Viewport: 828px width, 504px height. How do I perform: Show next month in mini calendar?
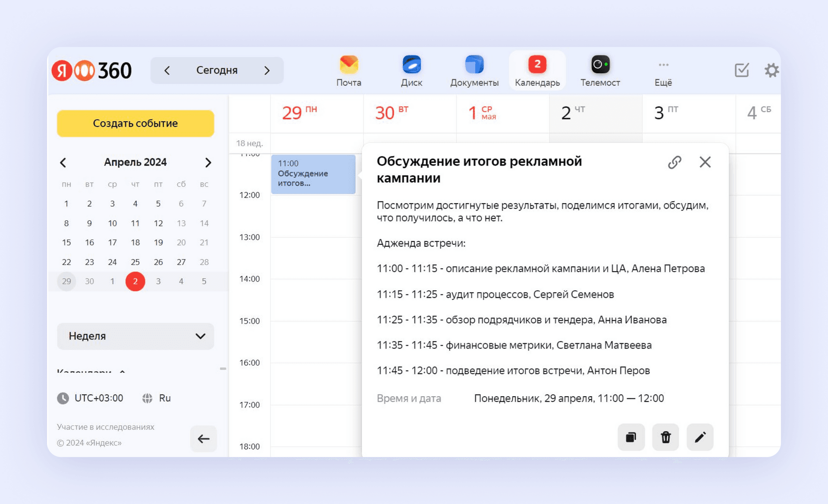(208, 163)
